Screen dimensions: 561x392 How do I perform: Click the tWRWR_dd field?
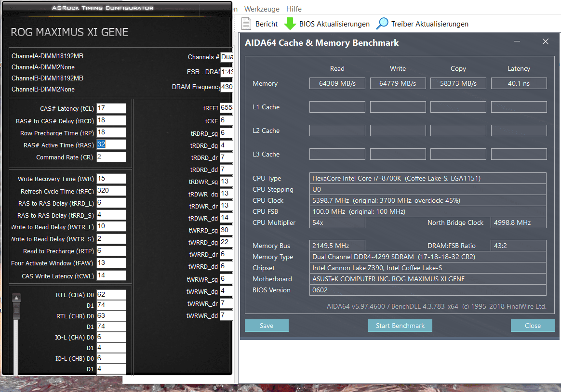pyautogui.click(x=226, y=315)
